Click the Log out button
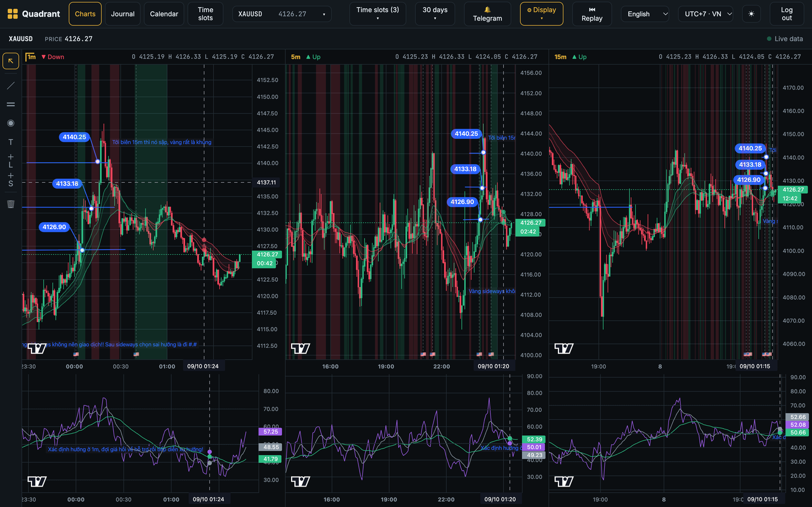The image size is (812, 507). coord(787,14)
